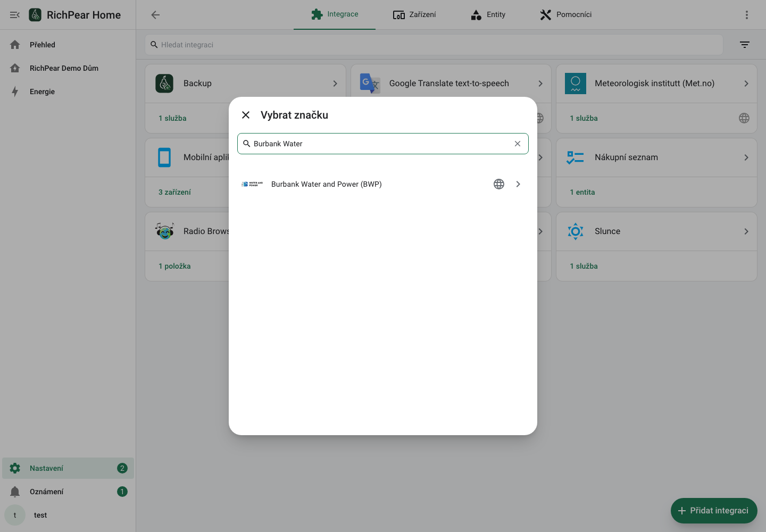Open the 3 zařízení link
This screenshot has width=766, height=532.
(174, 192)
